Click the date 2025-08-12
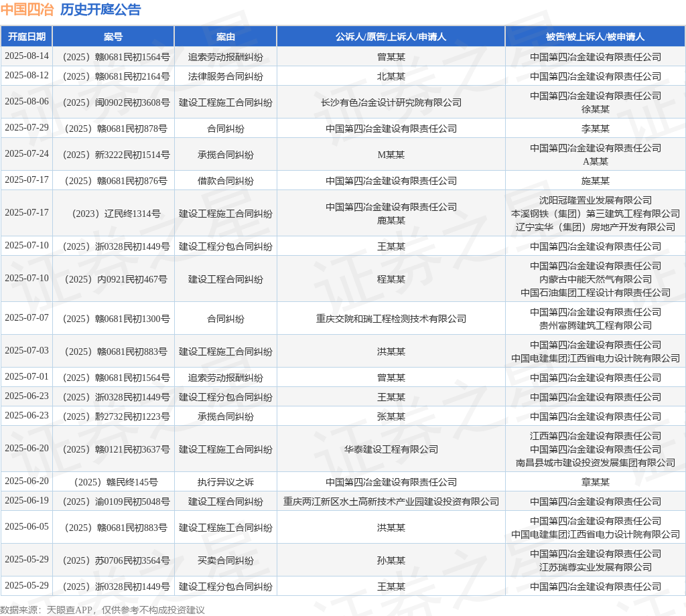 coord(27,75)
